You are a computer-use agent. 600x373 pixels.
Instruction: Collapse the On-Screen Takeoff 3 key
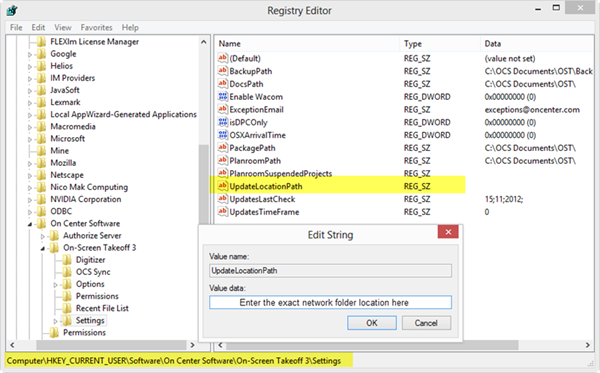(x=43, y=249)
